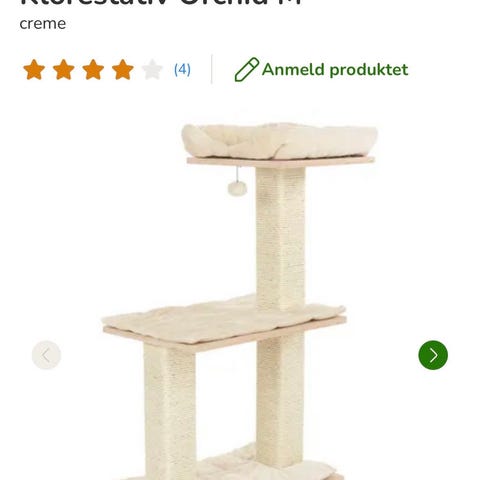Click the top cushioned bed in photo

pyautogui.click(x=279, y=140)
